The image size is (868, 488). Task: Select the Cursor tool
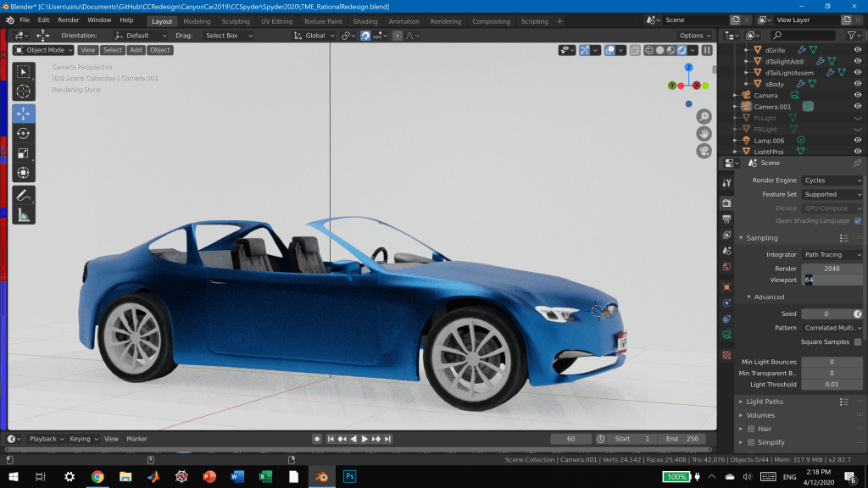click(x=24, y=91)
